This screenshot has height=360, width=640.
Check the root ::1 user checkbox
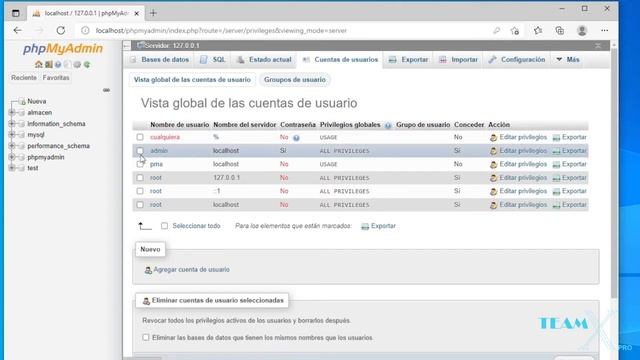tap(140, 191)
